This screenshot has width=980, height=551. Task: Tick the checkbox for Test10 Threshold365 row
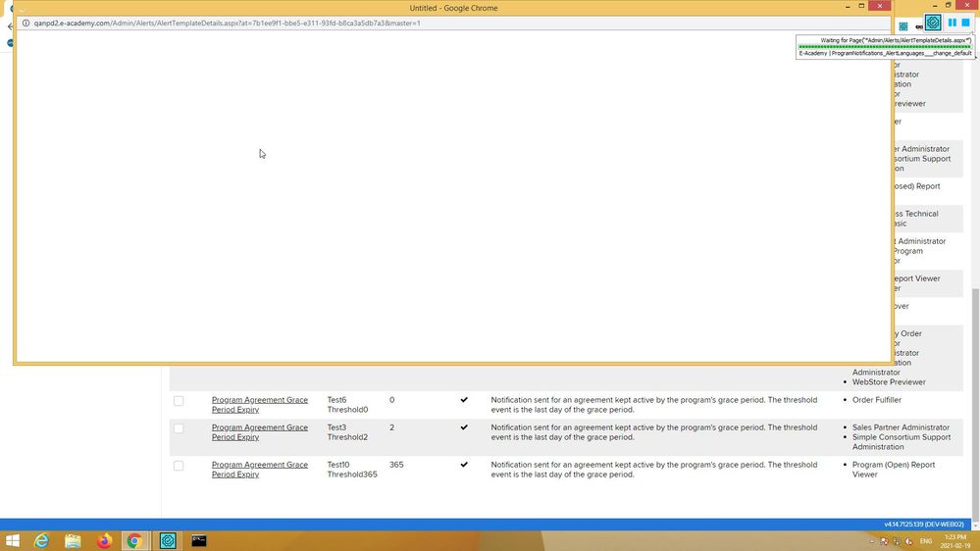[179, 466]
